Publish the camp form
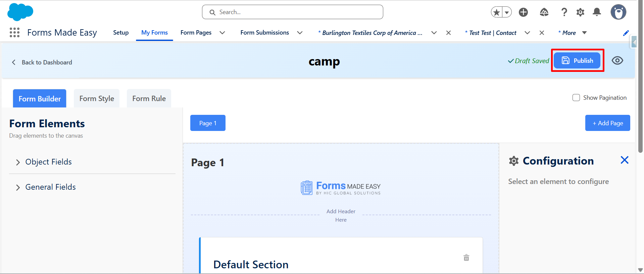 [577, 60]
